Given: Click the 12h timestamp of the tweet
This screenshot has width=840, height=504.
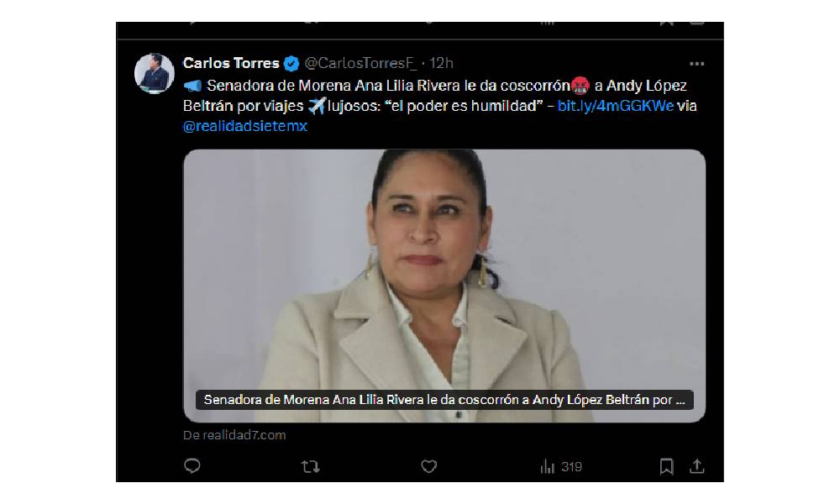Looking at the screenshot, I should (x=442, y=63).
